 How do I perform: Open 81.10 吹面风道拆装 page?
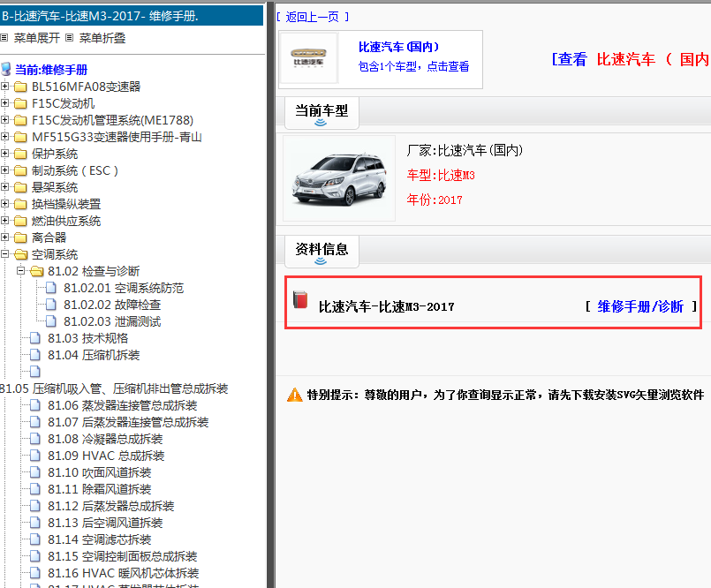(x=100, y=472)
